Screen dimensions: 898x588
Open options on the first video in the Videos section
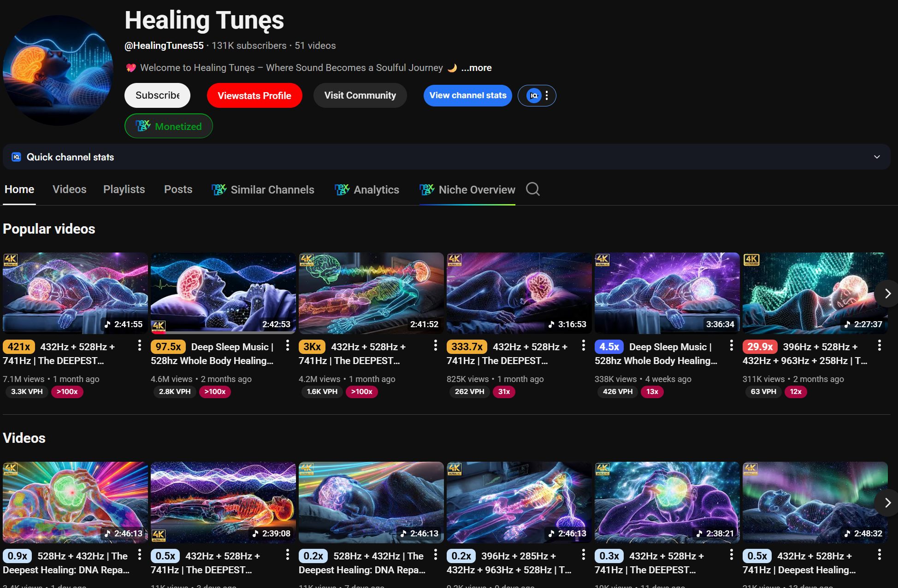pyautogui.click(x=140, y=555)
